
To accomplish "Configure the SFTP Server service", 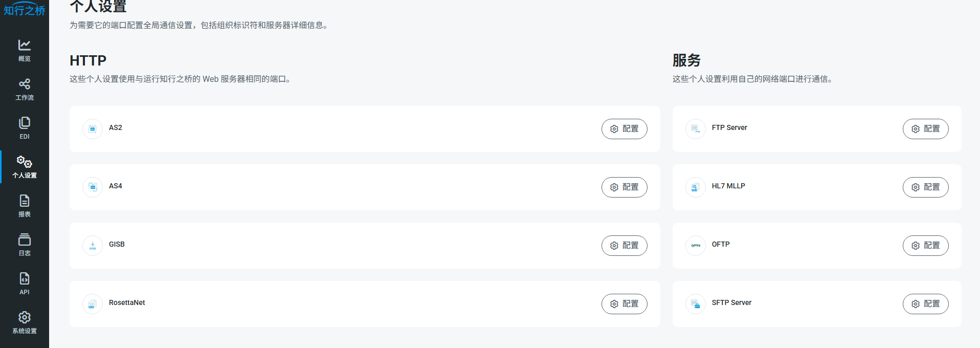I will coord(925,304).
